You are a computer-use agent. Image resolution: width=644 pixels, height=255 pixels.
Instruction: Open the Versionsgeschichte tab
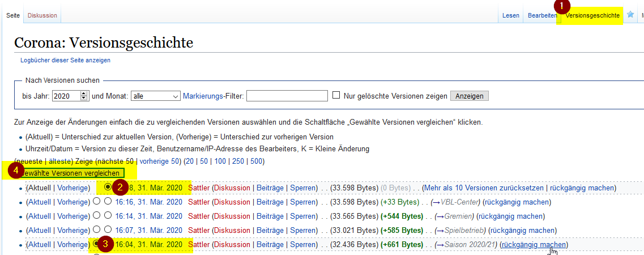pyautogui.click(x=592, y=16)
